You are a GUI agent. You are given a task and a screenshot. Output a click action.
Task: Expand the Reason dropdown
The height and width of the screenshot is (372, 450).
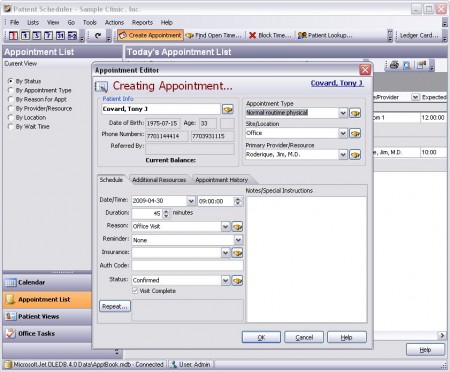pos(226,227)
